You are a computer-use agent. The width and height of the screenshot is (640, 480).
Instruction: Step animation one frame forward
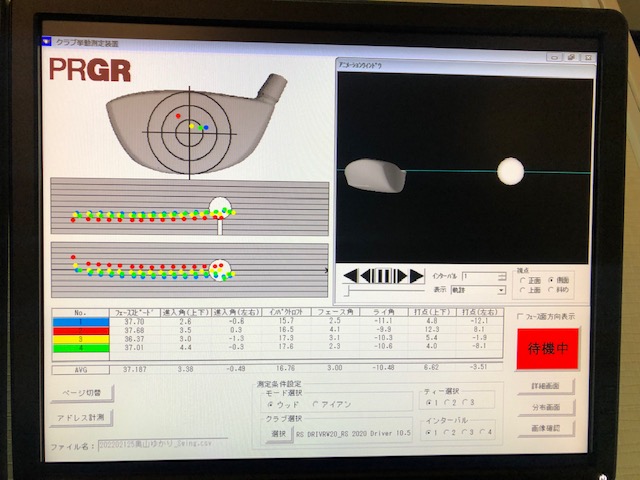pyautogui.click(x=401, y=276)
